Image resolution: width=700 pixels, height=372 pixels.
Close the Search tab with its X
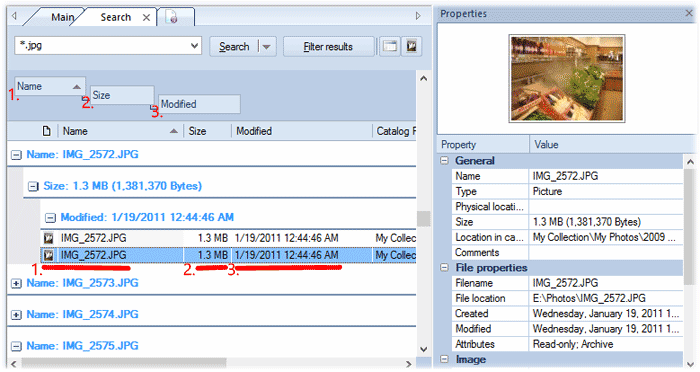click(x=146, y=17)
